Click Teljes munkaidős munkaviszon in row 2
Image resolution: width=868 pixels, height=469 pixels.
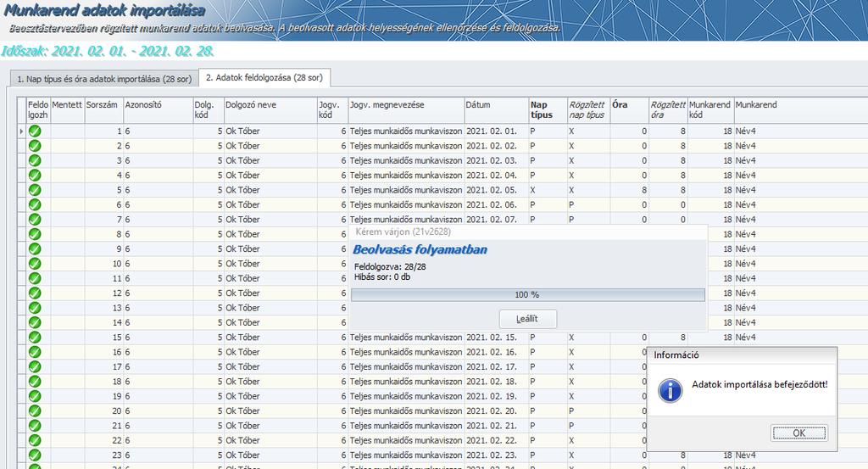click(x=406, y=146)
